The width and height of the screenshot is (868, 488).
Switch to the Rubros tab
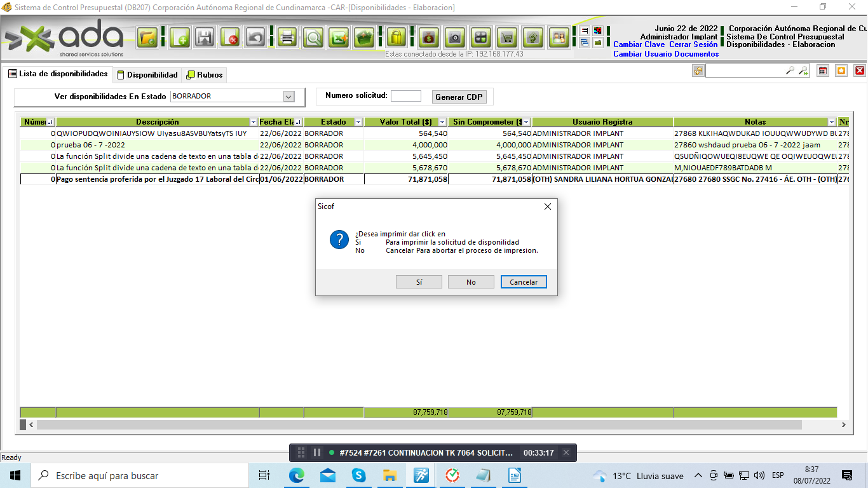tap(204, 75)
